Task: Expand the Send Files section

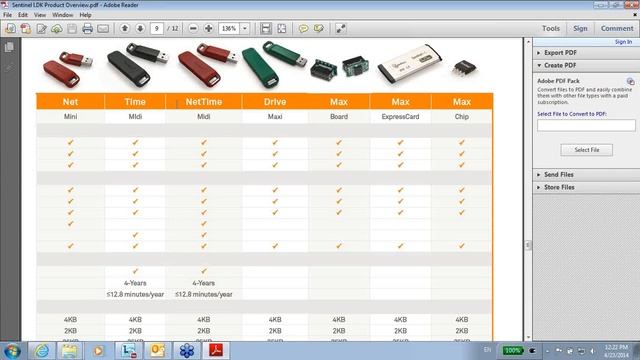Action: (x=586, y=175)
